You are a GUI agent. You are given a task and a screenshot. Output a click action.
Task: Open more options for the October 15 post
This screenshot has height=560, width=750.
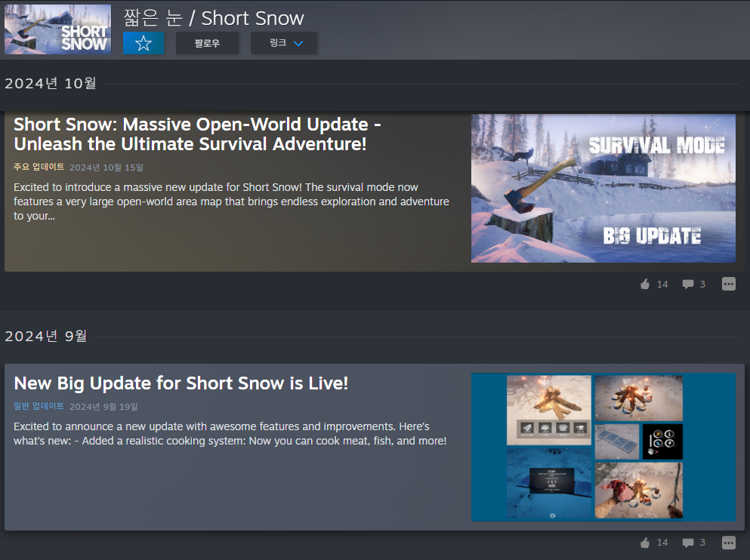[x=729, y=284]
